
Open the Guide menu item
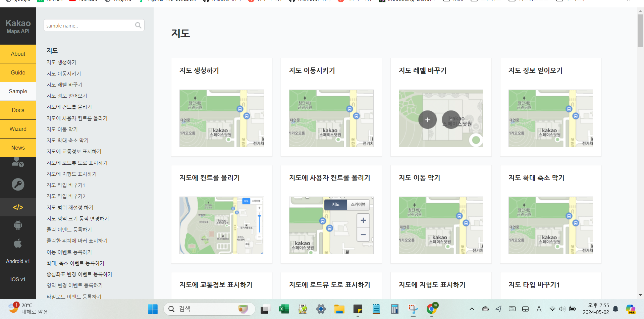[x=18, y=72]
